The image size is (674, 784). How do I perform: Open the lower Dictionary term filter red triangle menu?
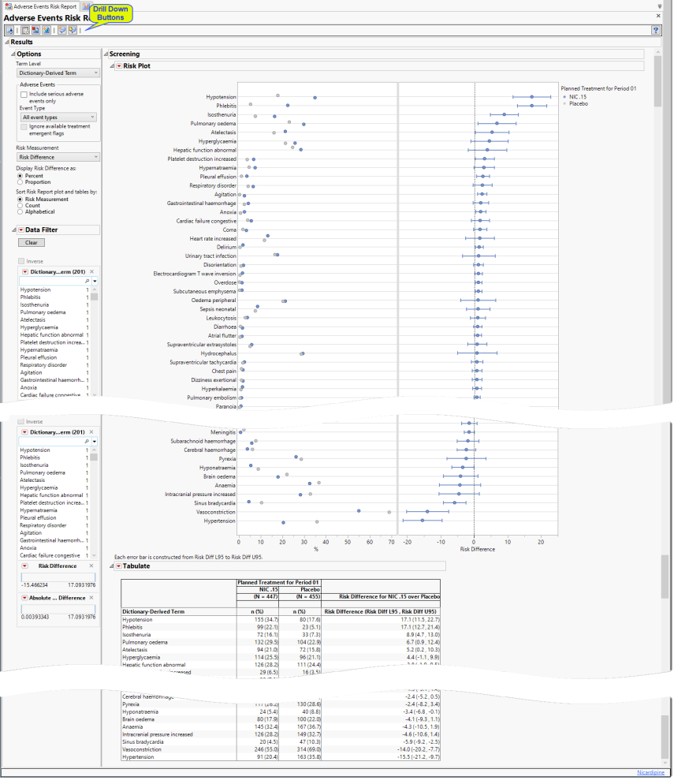24,432
